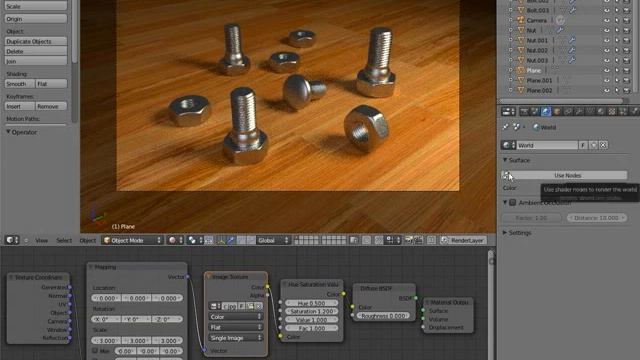
Task: Click the pin icon beside World breadcrumb
Action: (506, 127)
